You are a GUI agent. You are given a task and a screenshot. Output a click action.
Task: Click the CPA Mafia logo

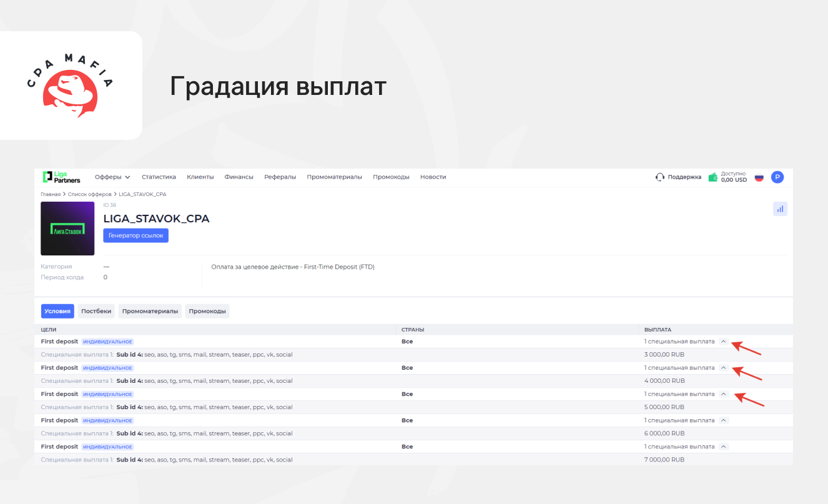71,86
